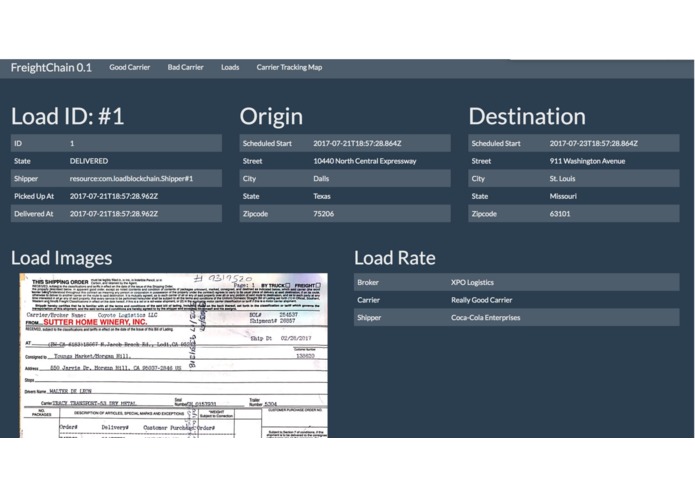Select the Delivered At timestamp value
695x494 pixels.
(x=114, y=214)
